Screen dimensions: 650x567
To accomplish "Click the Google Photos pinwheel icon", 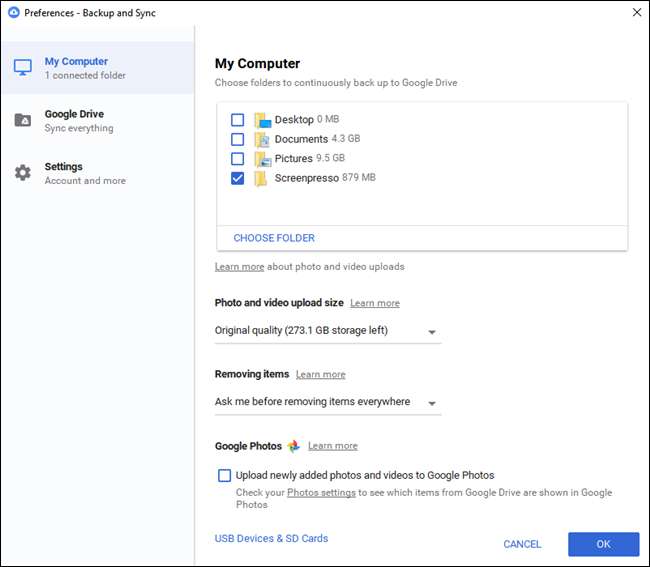I will [294, 446].
